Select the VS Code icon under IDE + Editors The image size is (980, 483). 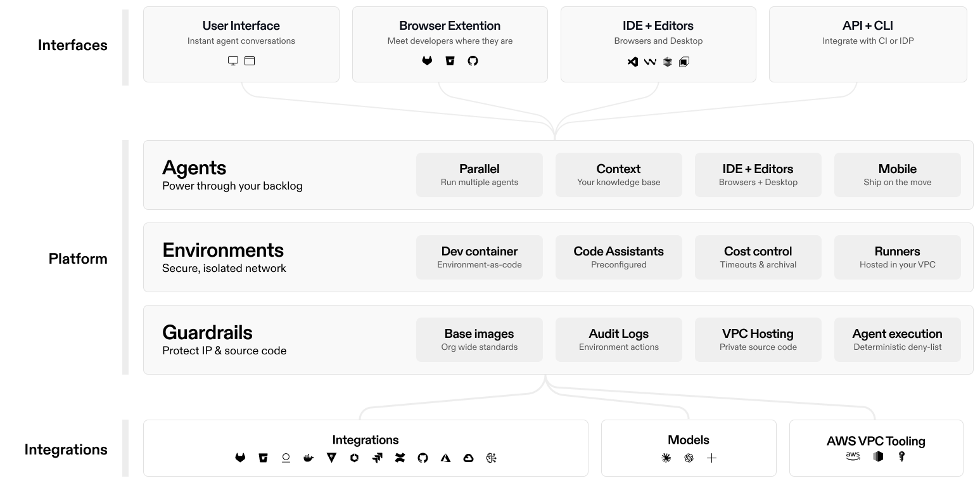point(632,61)
